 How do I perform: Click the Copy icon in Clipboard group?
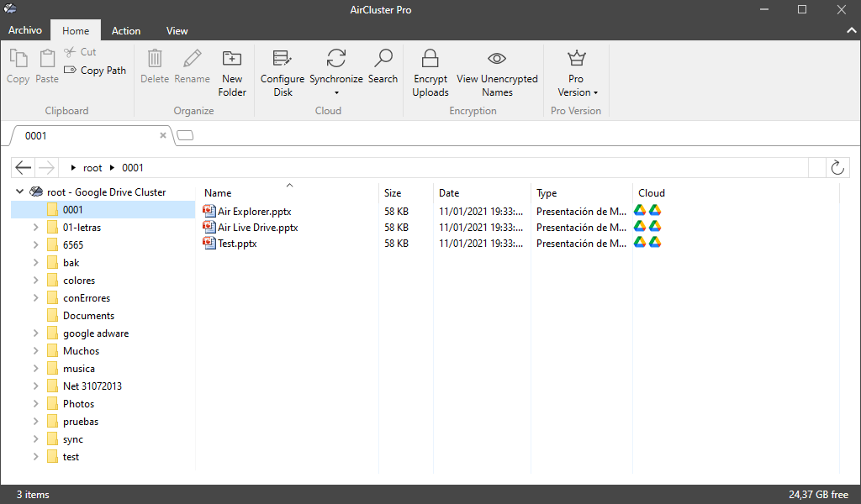[x=18, y=58]
